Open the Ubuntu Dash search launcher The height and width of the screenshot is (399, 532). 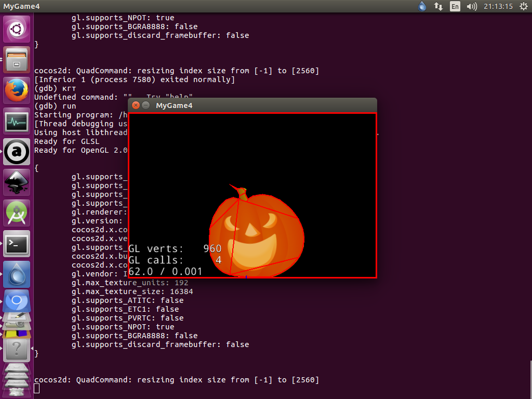click(17, 29)
